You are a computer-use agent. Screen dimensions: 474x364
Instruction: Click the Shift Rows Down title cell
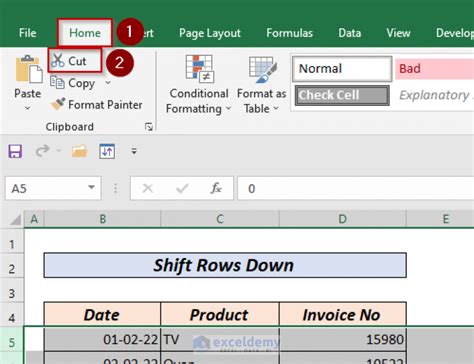[225, 265]
